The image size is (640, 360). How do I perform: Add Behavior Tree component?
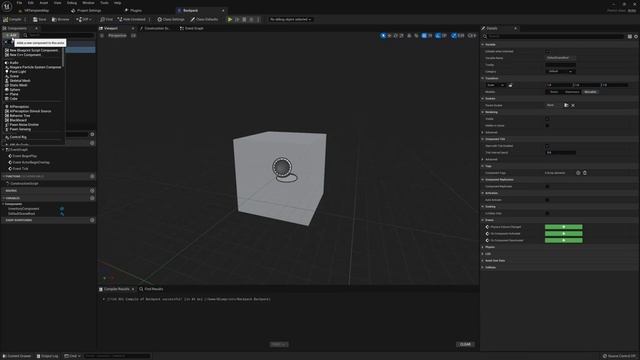tap(18, 116)
